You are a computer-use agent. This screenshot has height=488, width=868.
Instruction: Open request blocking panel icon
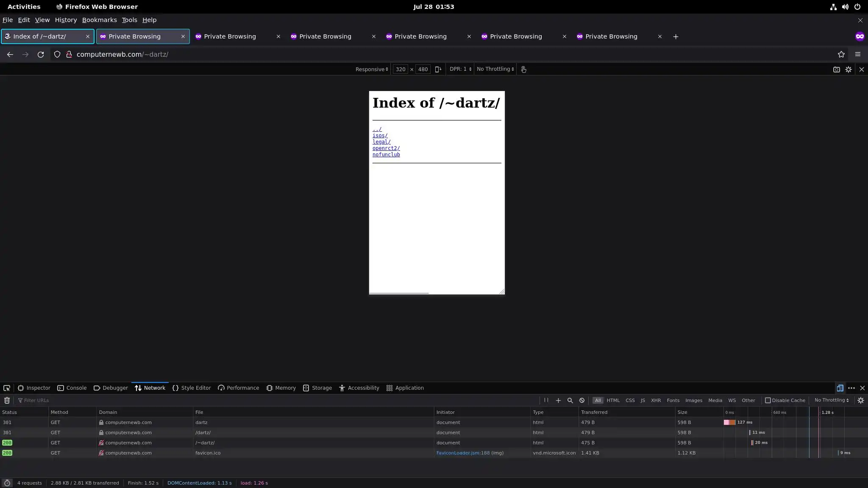point(582,400)
